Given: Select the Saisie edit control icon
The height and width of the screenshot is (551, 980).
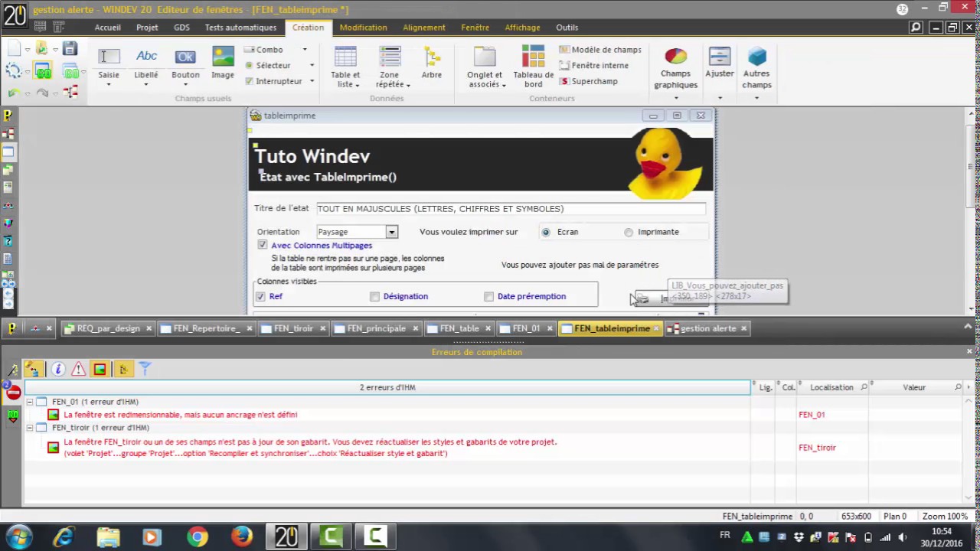Looking at the screenshot, I should [109, 57].
